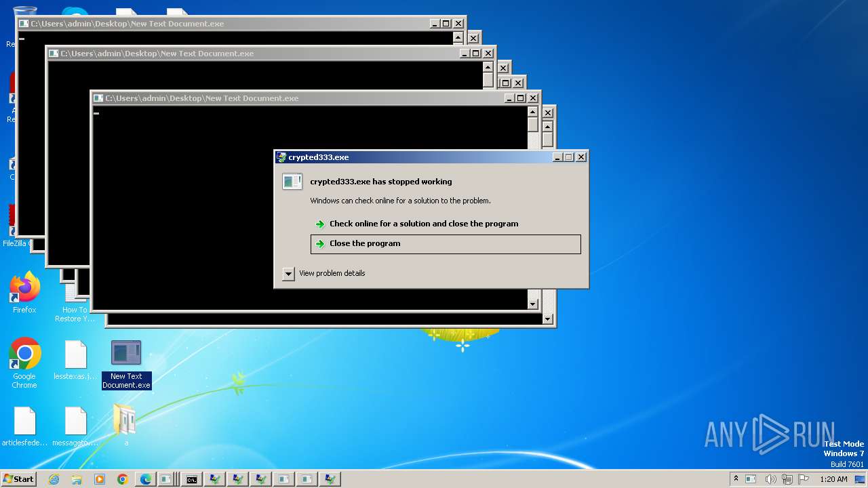Image resolution: width=868 pixels, height=488 pixels.
Task: Open the Start menu
Action: (18, 479)
